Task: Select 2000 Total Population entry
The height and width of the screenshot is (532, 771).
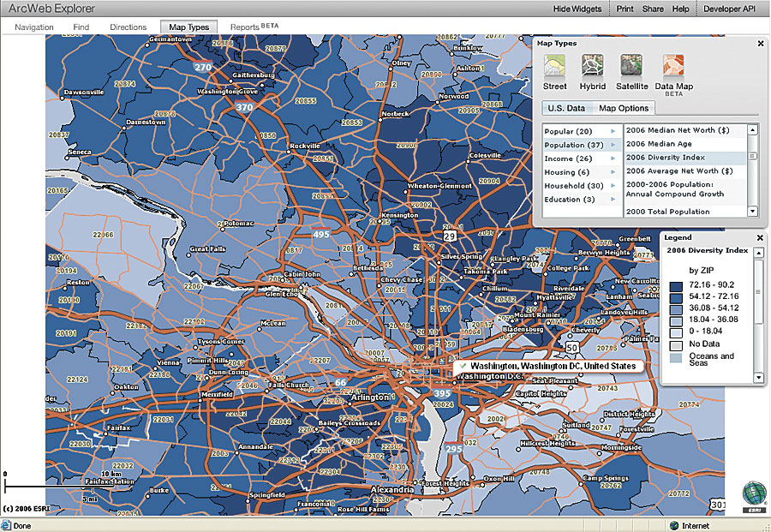Action: (x=685, y=212)
